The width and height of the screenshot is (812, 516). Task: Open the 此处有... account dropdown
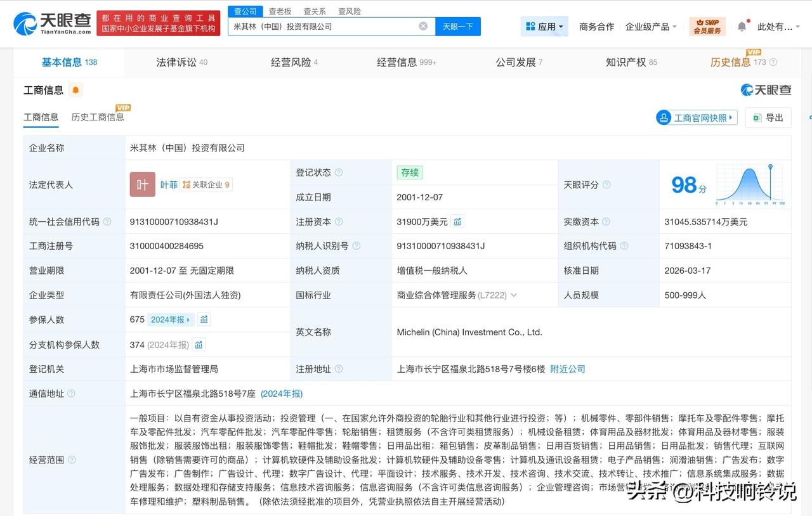779,27
